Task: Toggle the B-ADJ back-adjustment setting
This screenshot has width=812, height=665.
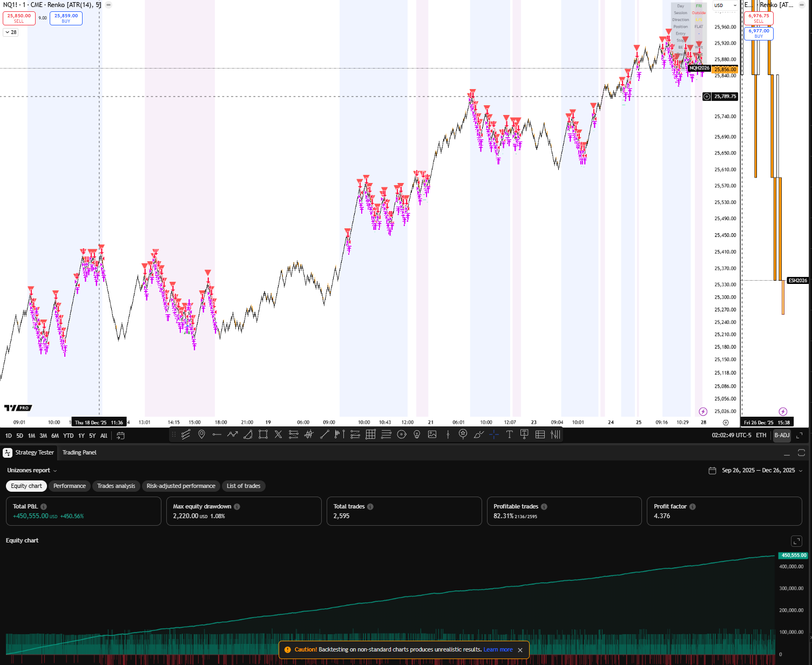Action: (x=782, y=435)
